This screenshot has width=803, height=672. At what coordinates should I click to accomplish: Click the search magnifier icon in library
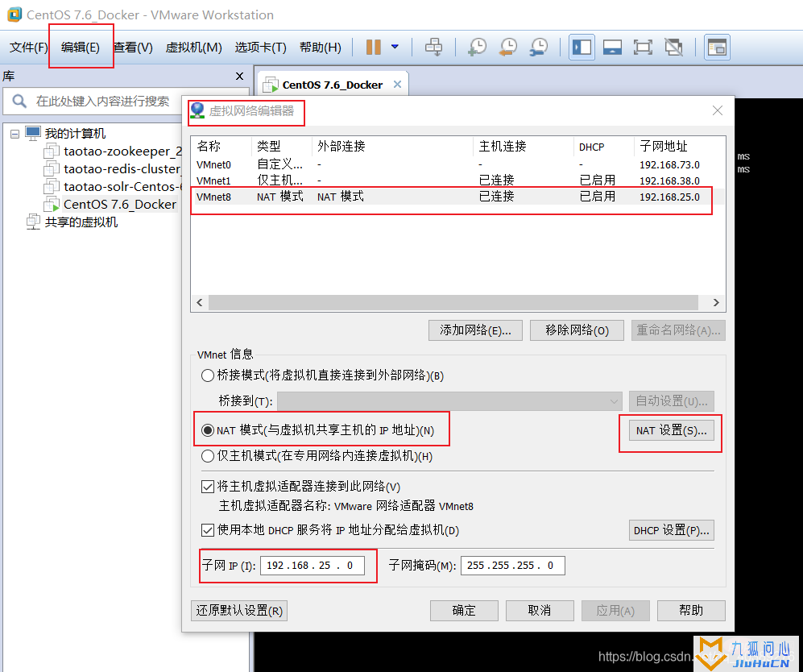click(x=19, y=101)
